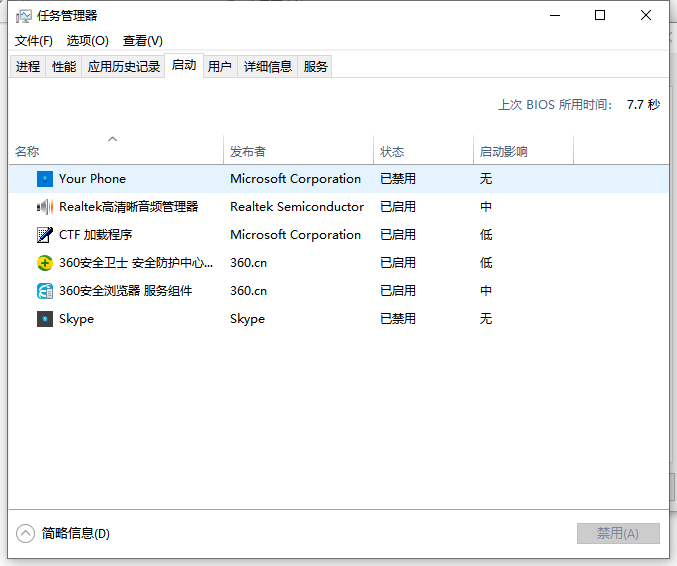Click the 禁用(A) button
This screenshot has width=677, height=566.
(x=618, y=534)
